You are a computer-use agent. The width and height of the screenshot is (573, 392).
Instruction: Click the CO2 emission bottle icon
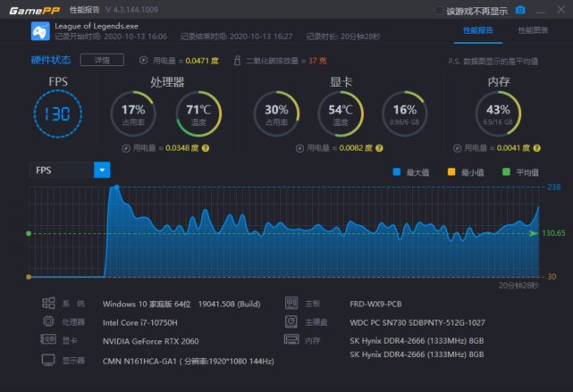click(237, 60)
